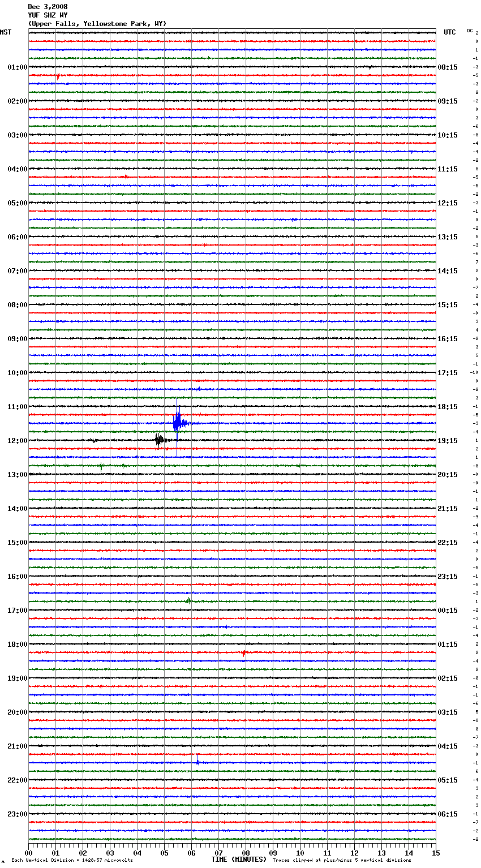The width and height of the screenshot is (481, 868).
Task: Click the 16:15 UTC time label
Action: (448, 339)
